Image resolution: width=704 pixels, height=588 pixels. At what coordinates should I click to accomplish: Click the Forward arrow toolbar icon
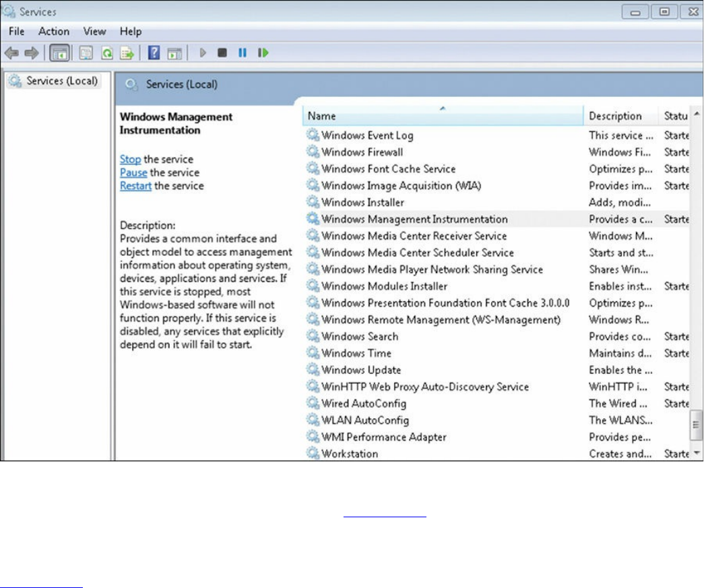point(32,53)
